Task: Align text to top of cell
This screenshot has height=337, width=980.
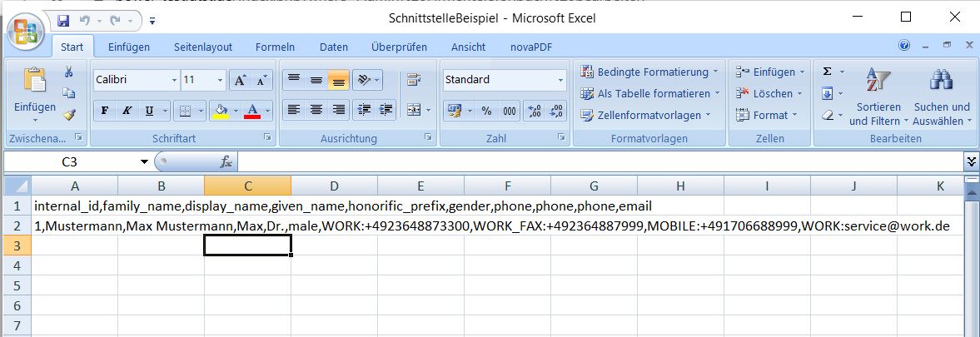Action: click(x=294, y=80)
